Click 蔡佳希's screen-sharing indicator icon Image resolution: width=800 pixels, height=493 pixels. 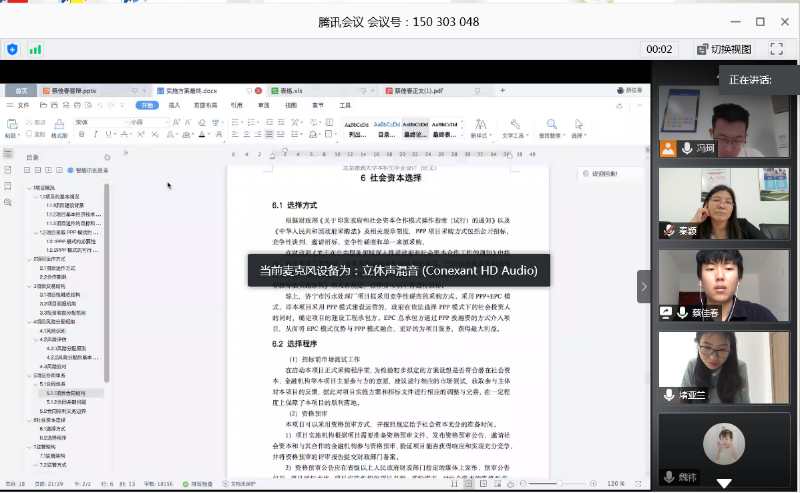tap(668, 312)
